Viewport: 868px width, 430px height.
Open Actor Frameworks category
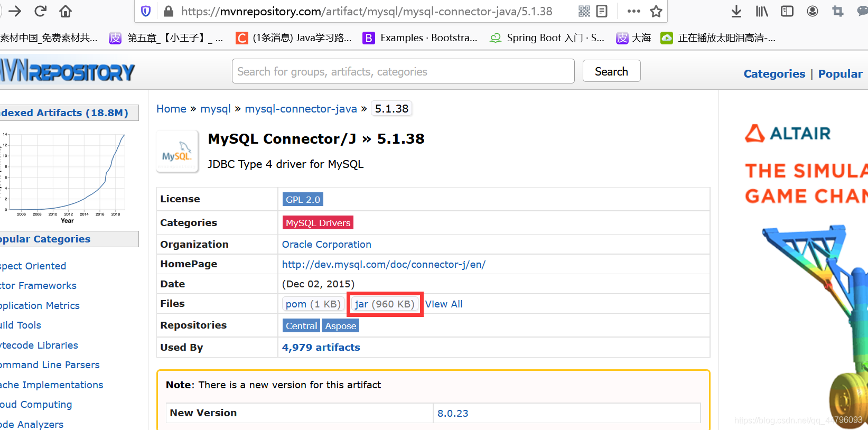click(x=38, y=286)
